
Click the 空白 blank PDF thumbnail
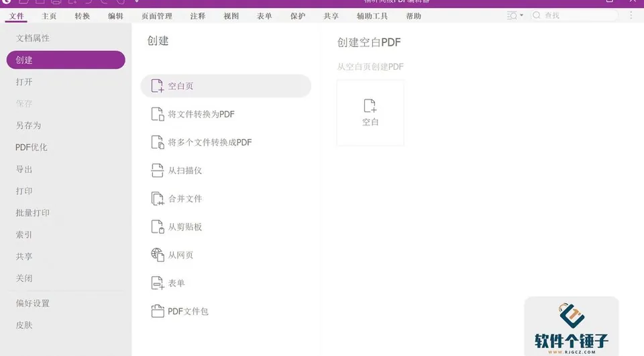[370, 113]
